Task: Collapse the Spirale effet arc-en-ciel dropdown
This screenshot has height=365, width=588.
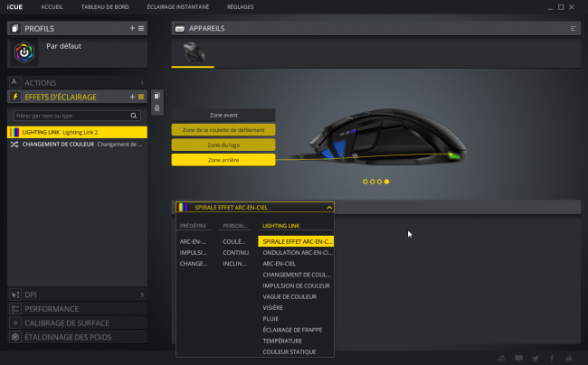Action: [x=329, y=208]
